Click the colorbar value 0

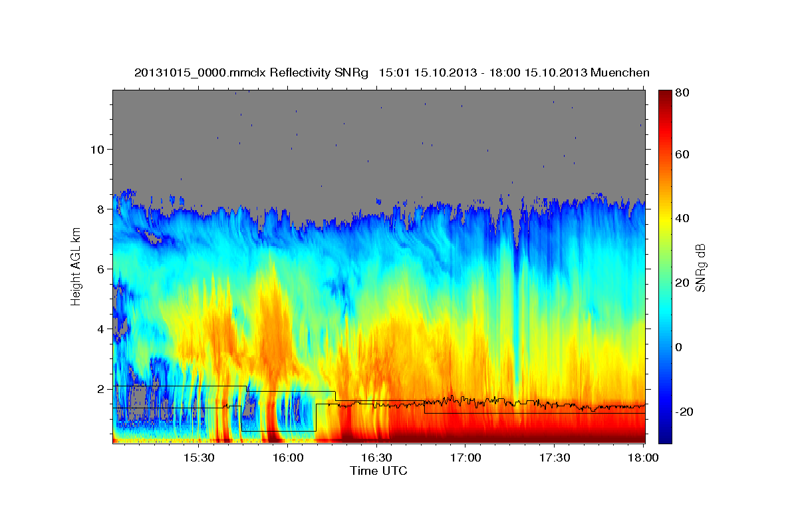pos(679,347)
